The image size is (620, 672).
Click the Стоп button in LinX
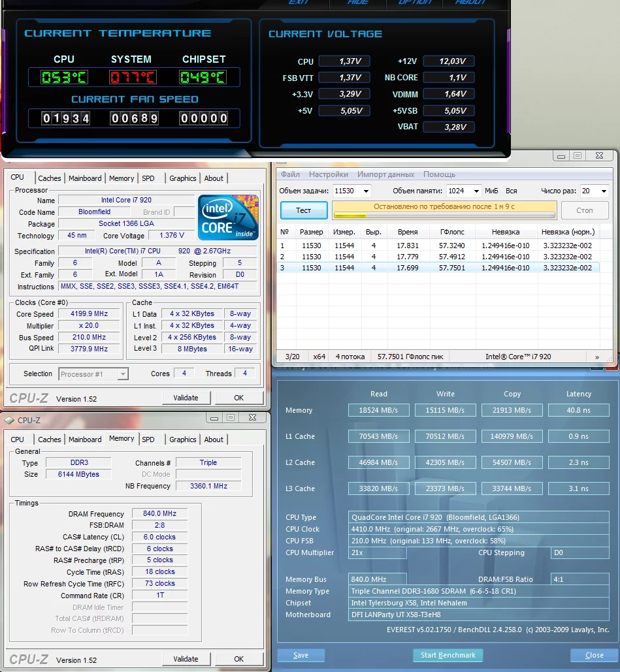click(x=585, y=210)
